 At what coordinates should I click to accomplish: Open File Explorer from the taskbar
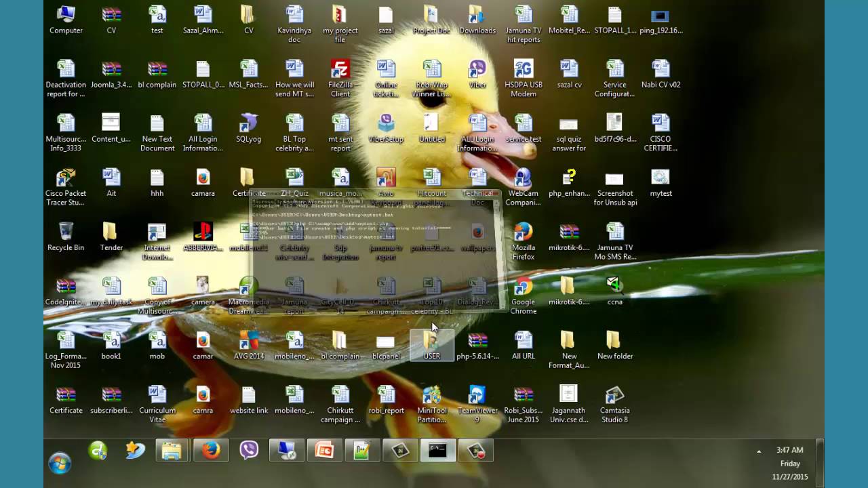coord(172,451)
